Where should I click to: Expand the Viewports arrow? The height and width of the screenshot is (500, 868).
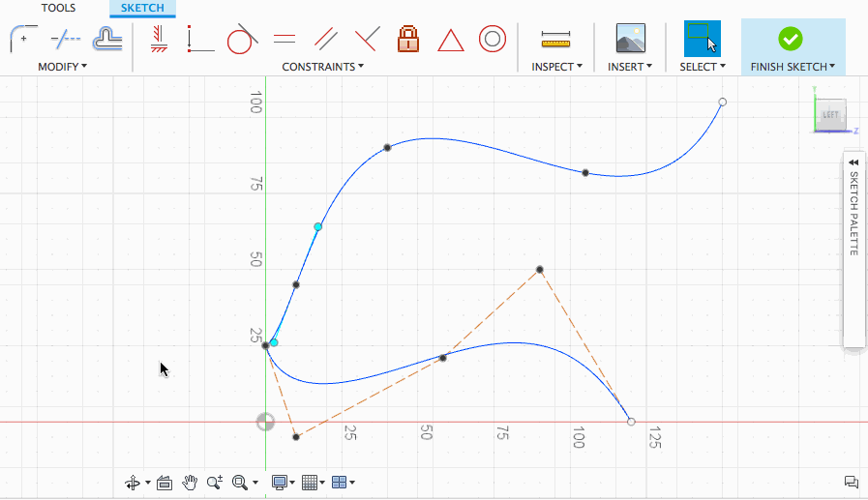[352, 483]
